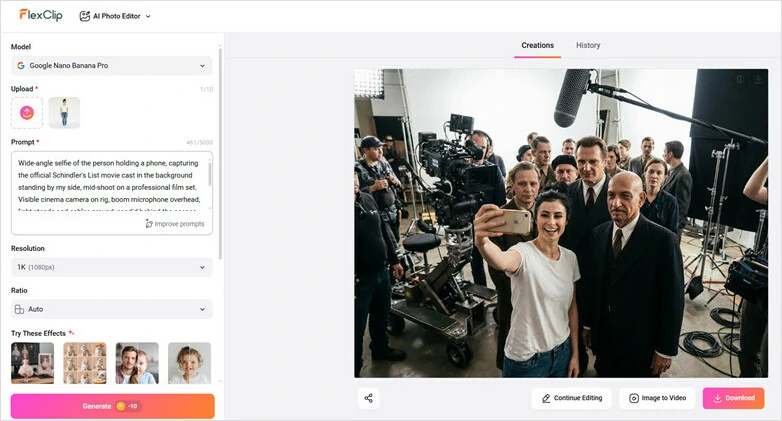
Task: Open the AI Photo Editor tool menu
Action: [x=115, y=16]
